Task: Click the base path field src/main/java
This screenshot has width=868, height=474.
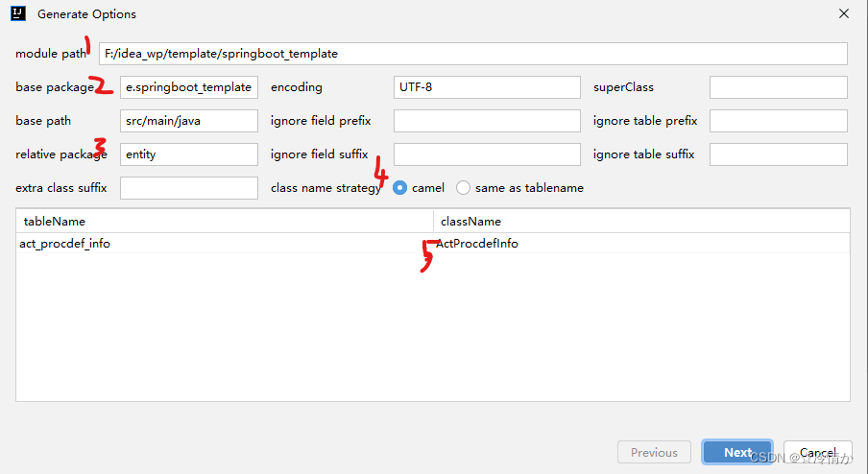Action: click(x=189, y=121)
